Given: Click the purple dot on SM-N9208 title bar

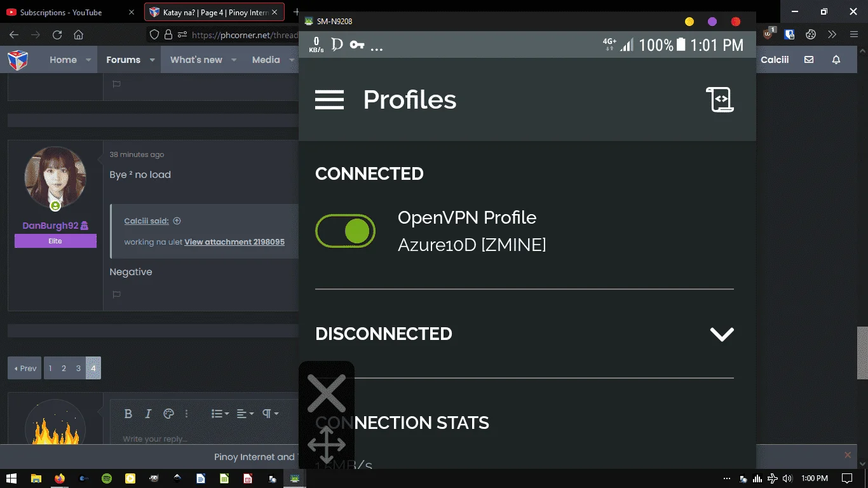Looking at the screenshot, I should [x=712, y=22].
